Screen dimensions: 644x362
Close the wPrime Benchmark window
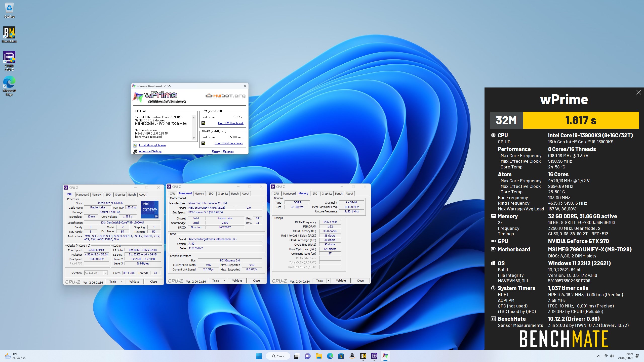tap(245, 86)
